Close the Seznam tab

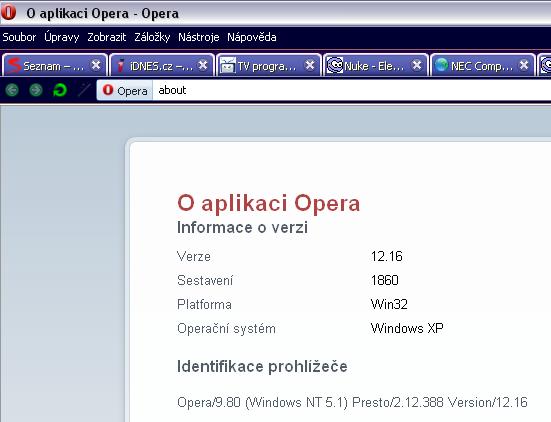[96, 65]
